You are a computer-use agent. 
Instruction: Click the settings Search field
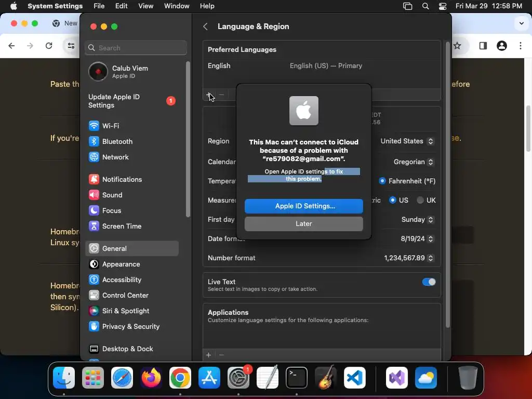(136, 48)
